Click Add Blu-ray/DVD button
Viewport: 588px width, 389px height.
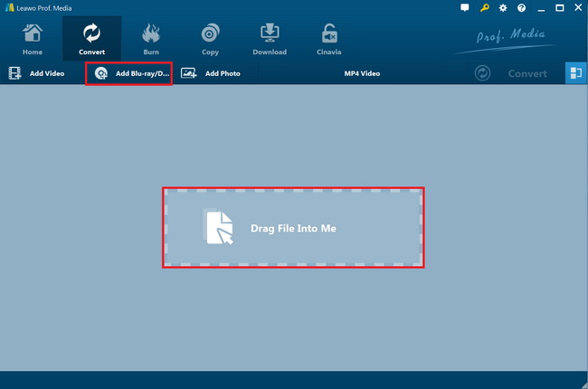pos(129,73)
